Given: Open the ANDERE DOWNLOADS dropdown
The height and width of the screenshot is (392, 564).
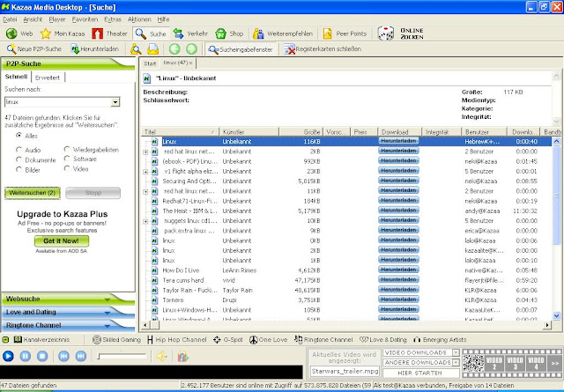Looking at the screenshot, I should 456,362.
